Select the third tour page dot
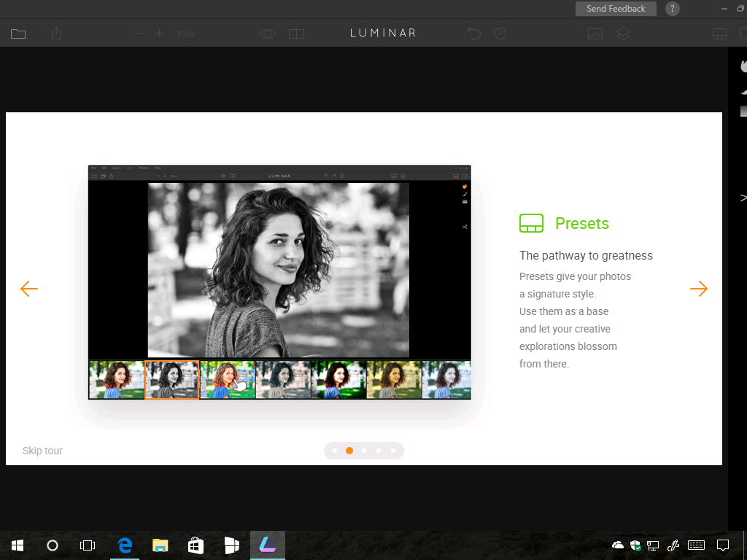This screenshot has width=747, height=560. (364, 451)
